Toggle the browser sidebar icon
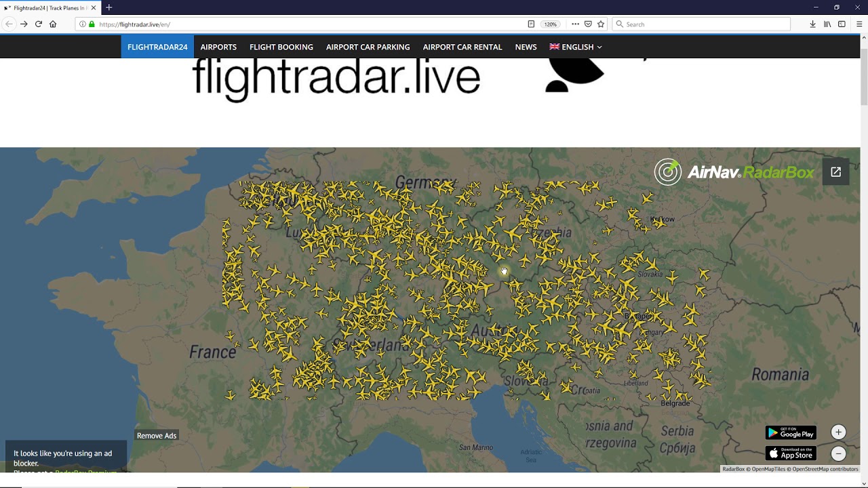The height and width of the screenshot is (488, 868). [842, 24]
